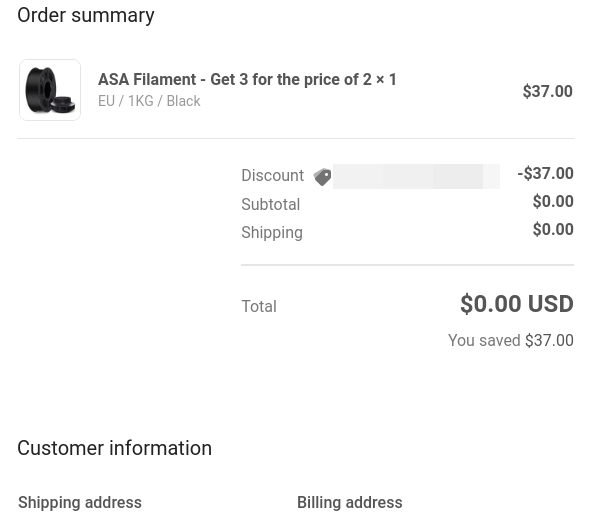Screen dimensions: 597x515
Task: Click the discount tag icon
Action: 322,177
